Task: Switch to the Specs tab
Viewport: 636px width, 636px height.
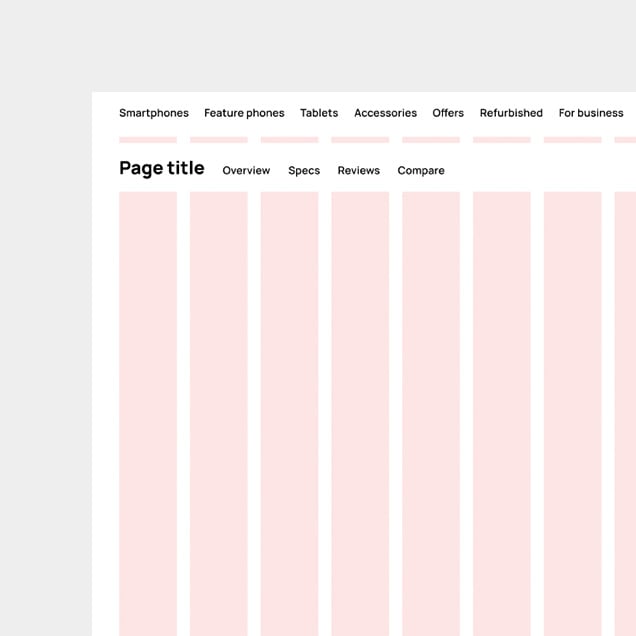Action: [304, 171]
